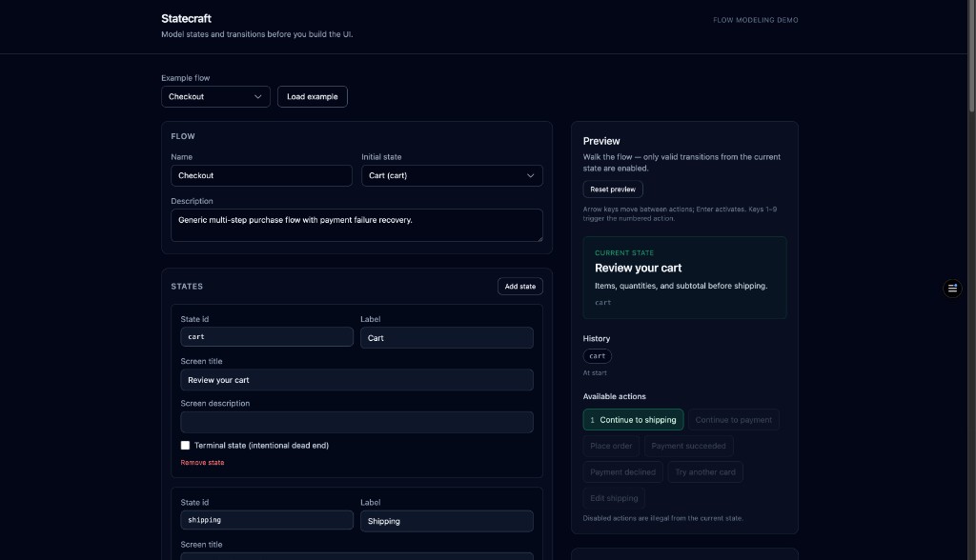Toggle Terminal state checkbox for cart
976x560 pixels.
coord(185,446)
